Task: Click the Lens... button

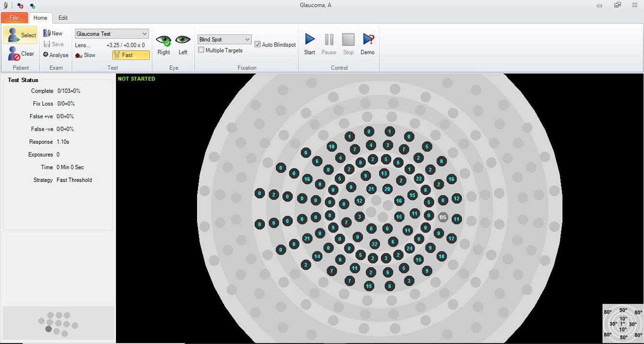Action: click(83, 45)
